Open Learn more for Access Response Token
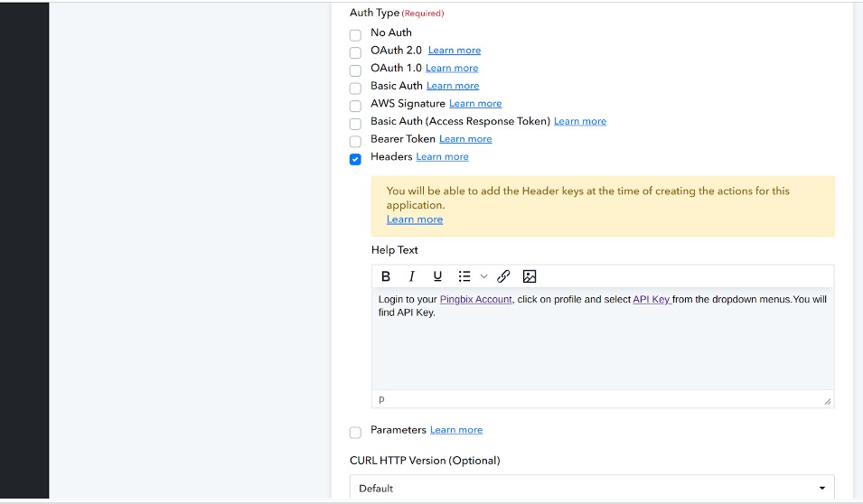The height and width of the screenshot is (504, 863). [x=580, y=121]
